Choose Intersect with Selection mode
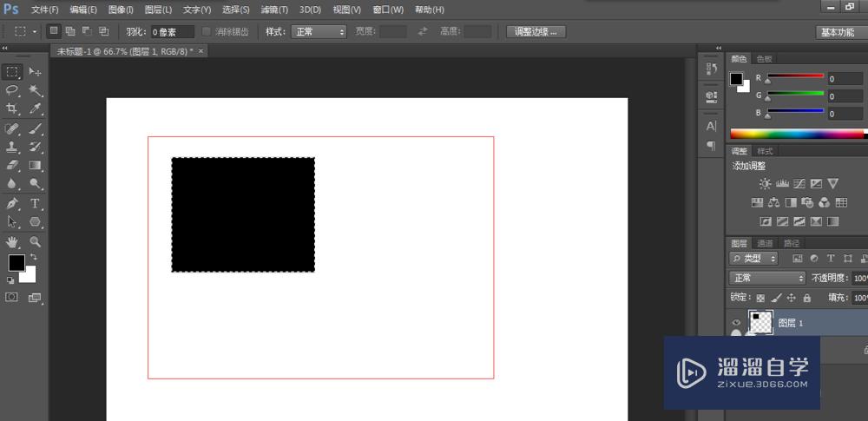This screenshot has width=868, height=421. pyautogui.click(x=103, y=31)
